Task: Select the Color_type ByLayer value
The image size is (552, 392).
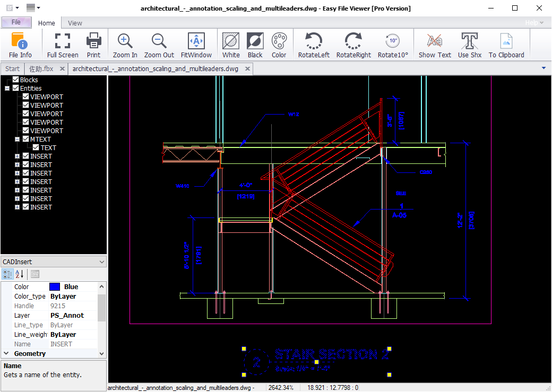Action: coord(63,297)
